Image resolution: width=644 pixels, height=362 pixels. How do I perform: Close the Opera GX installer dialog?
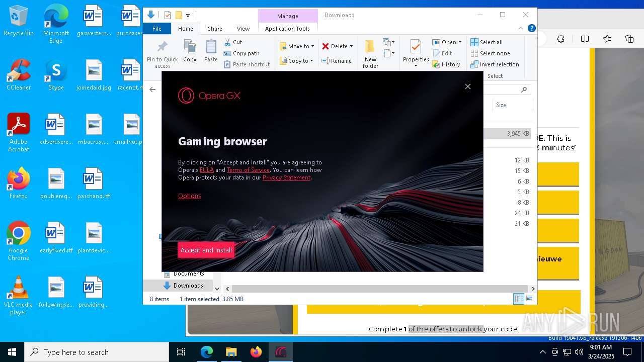point(468,86)
